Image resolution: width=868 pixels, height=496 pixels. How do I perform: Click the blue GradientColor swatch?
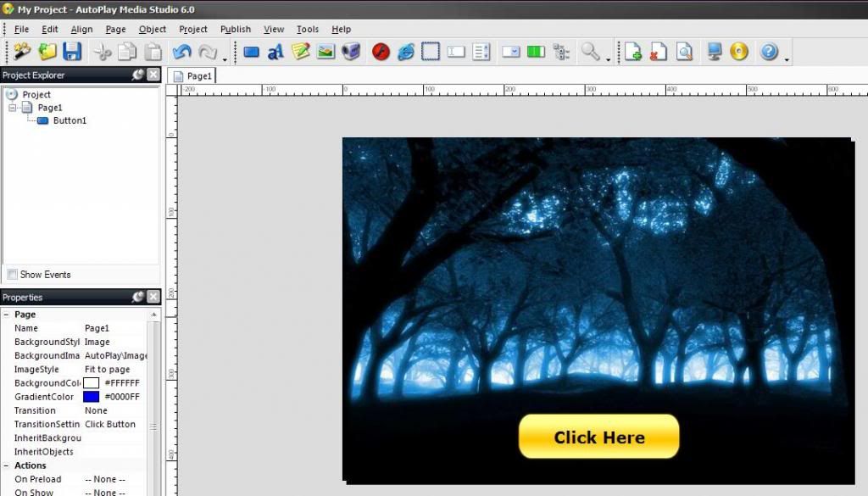(91, 397)
